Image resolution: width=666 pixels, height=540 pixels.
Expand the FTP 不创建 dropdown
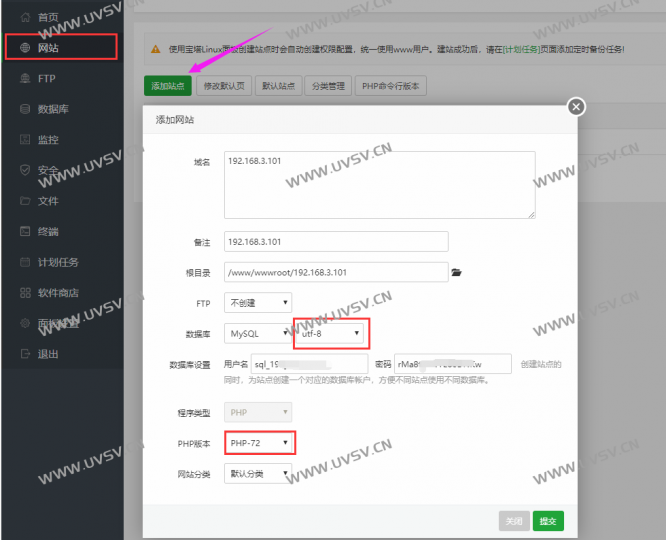258,303
